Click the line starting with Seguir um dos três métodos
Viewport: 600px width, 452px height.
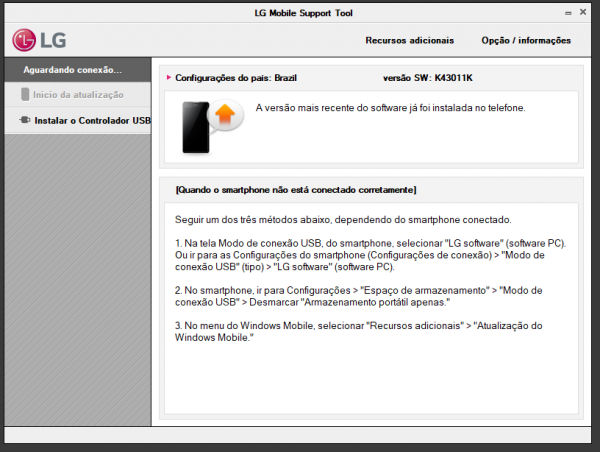point(343,220)
